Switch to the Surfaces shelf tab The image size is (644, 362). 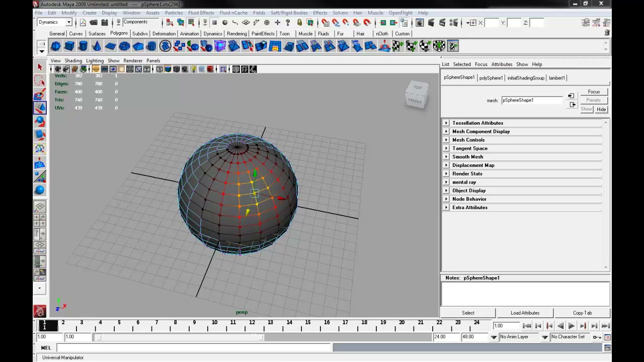coord(97,34)
